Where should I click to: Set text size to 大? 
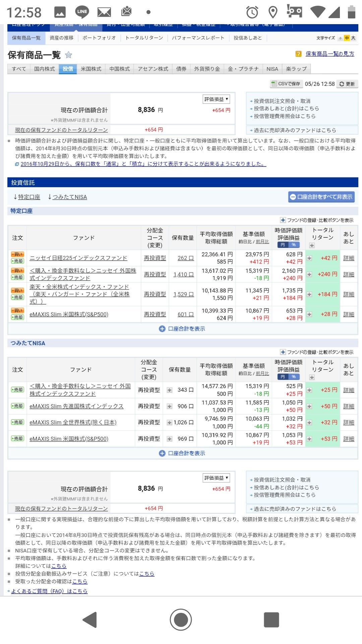point(353,38)
